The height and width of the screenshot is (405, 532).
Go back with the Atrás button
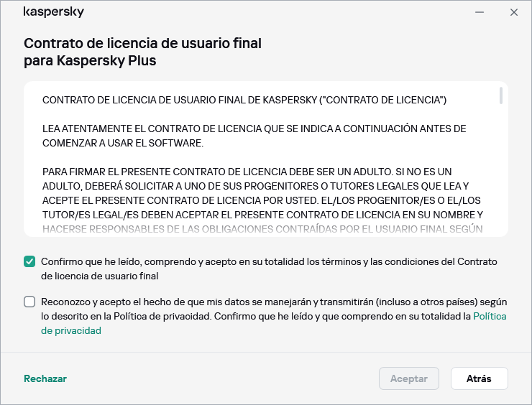[x=479, y=378]
